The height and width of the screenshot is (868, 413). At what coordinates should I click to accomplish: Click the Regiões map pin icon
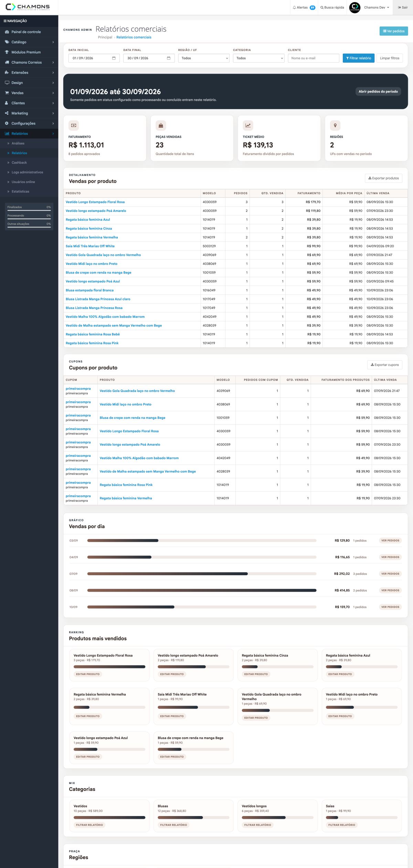click(335, 126)
